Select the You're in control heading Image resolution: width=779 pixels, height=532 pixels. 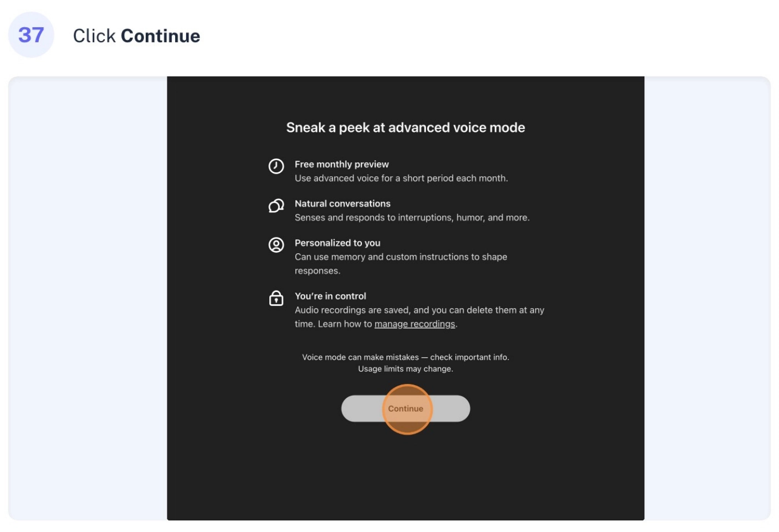[330, 296]
